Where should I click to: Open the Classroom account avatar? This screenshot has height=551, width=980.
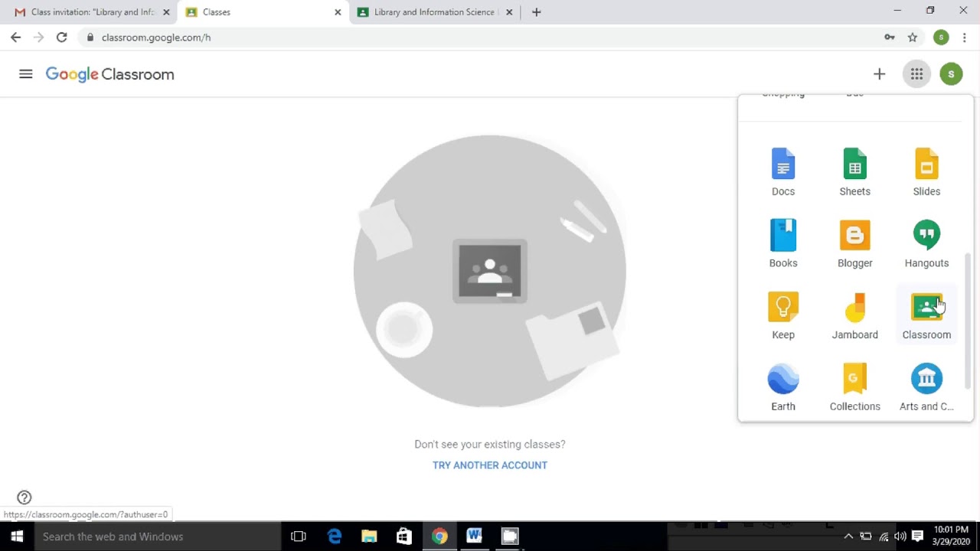pyautogui.click(x=951, y=74)
